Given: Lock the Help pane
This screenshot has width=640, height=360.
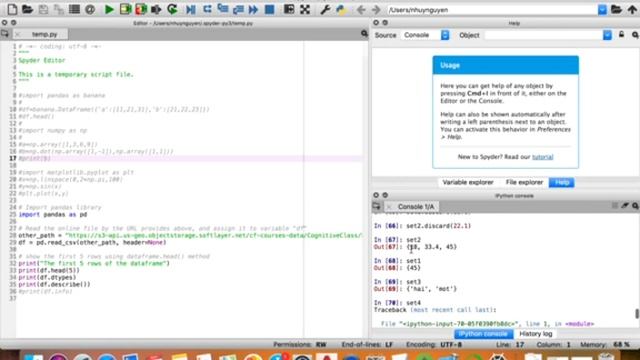Looking at the screenshot, I should coord(621,35).
